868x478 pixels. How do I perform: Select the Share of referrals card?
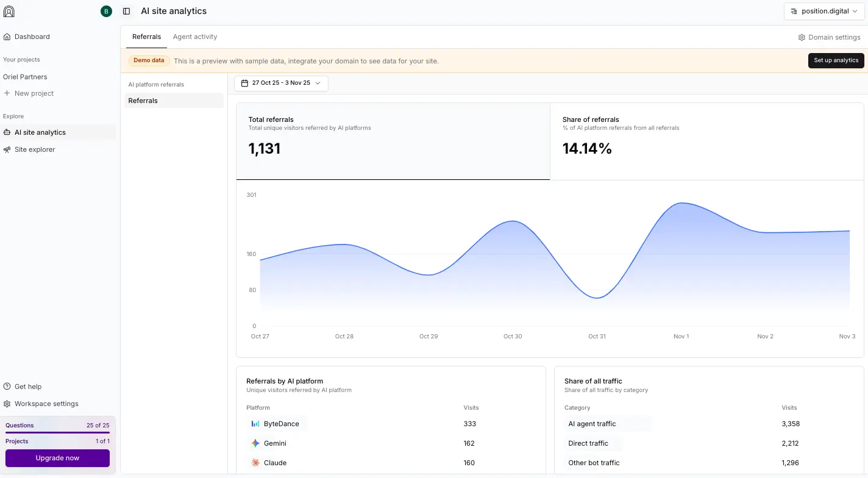coord(706,141)
